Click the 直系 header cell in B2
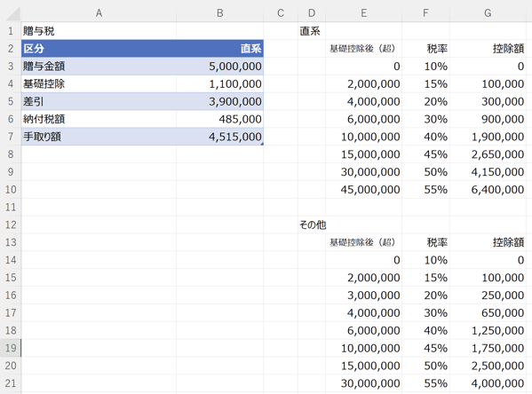The image size is (532, 394). tap(220, 49)
